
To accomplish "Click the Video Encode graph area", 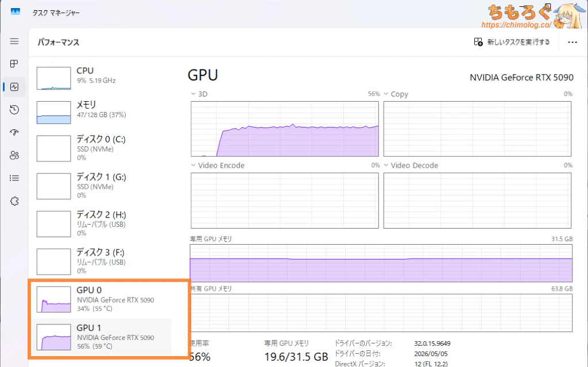I will pyautogui.click(x=285, y=200).
